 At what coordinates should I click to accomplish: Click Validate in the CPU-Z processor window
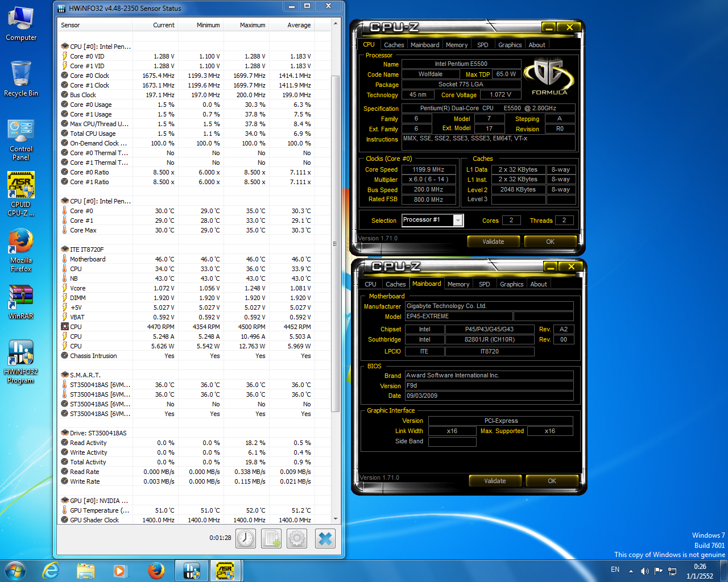(493, 242)
